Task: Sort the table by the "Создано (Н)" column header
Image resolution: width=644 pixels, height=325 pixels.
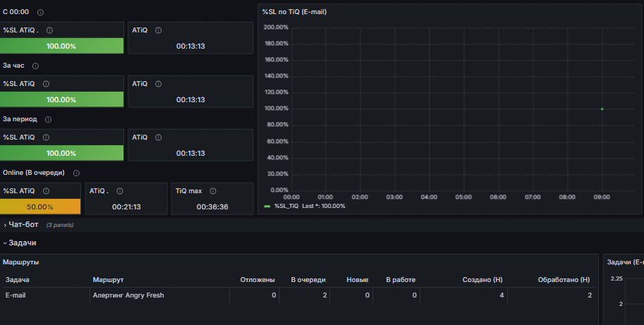Action: click(482, 280)
